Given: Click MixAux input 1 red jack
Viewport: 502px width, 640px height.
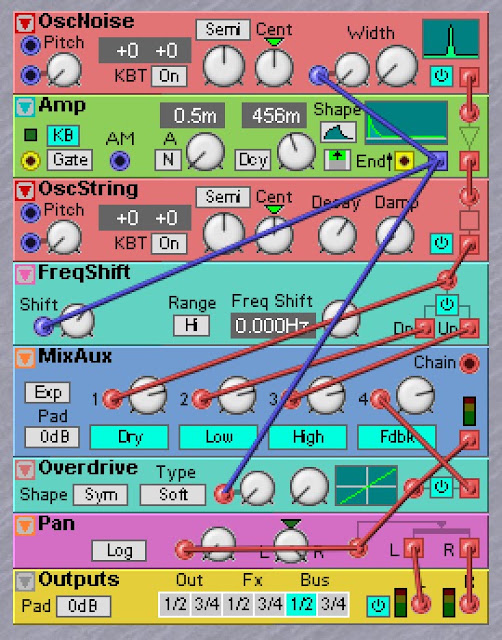Looking at the screenshot, I should (112, 399).
